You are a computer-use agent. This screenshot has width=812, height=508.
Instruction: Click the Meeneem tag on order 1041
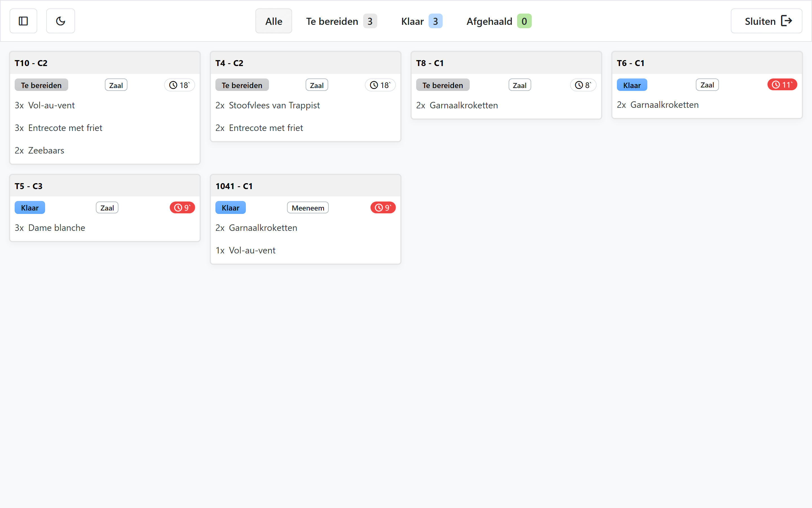pos(308,208)
